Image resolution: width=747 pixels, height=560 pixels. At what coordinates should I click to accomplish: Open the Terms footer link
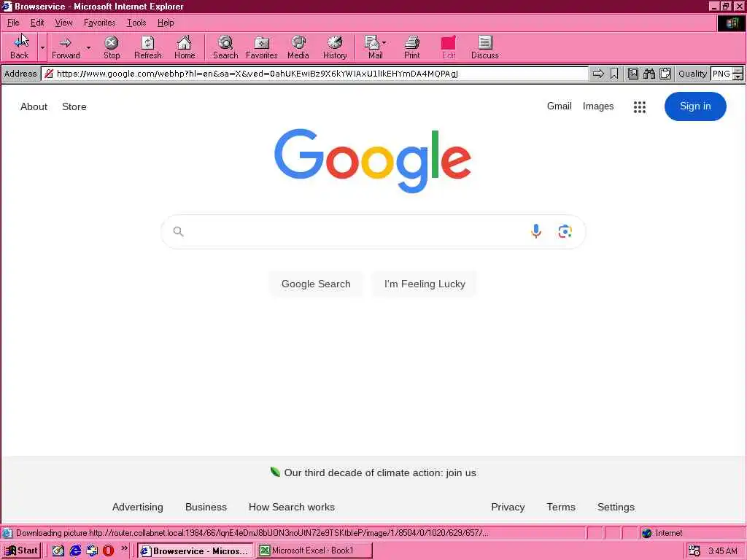point(561,507)
